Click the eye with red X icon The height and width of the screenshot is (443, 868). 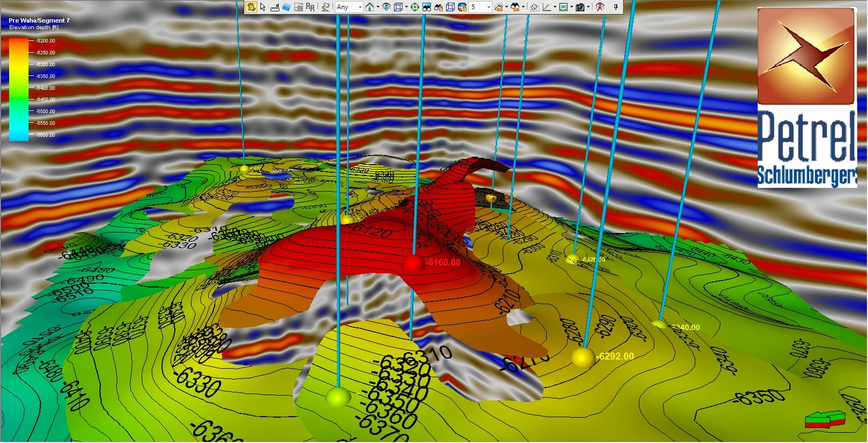coord(600,7)
